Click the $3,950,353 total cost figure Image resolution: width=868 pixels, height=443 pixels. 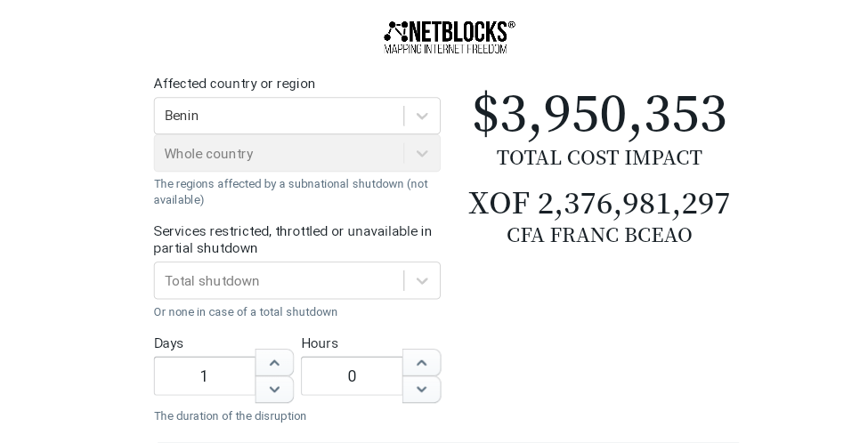(x=599, y=115)
